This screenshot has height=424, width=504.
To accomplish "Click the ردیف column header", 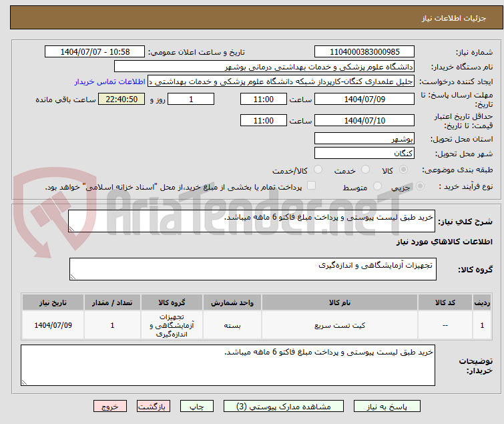I will [x=482, y=302].
